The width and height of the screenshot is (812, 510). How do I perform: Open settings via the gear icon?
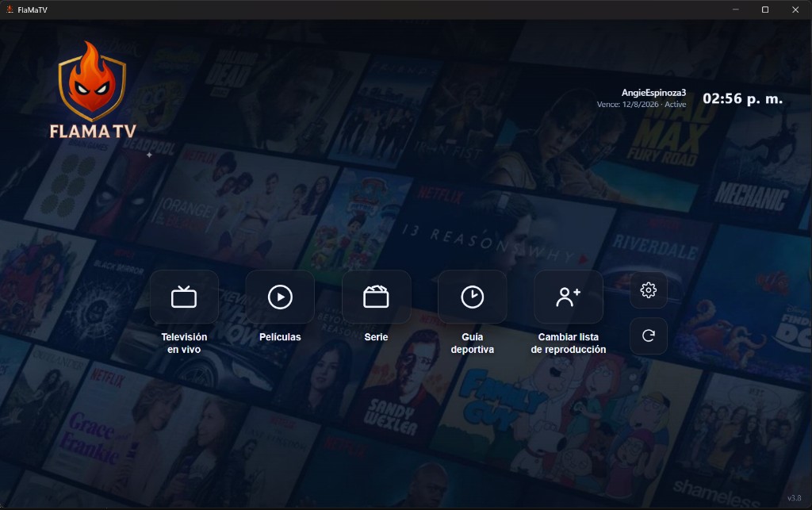(x=649, y=290)
